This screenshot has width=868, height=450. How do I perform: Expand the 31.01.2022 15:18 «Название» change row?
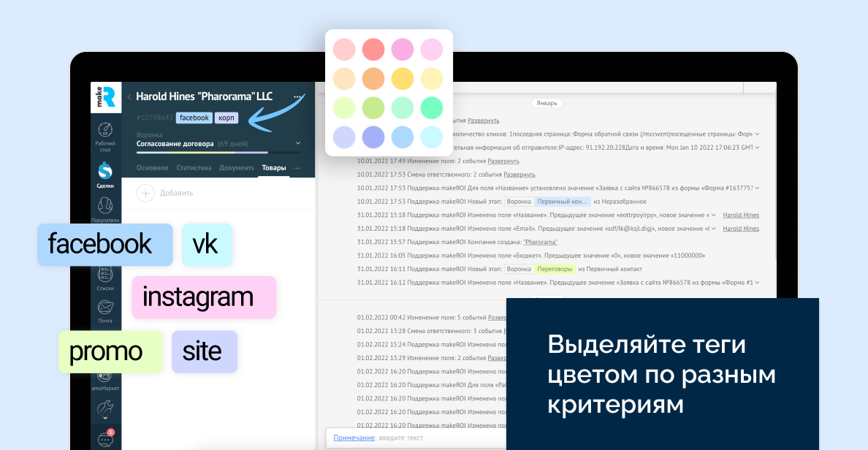(x=714, y=216)
